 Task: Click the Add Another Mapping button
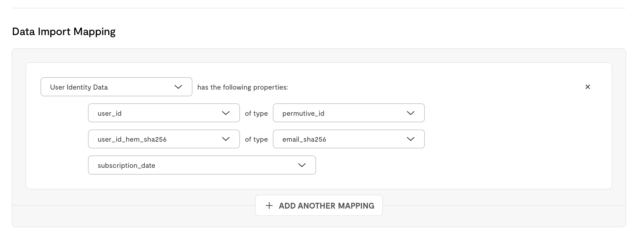(319, 205)
